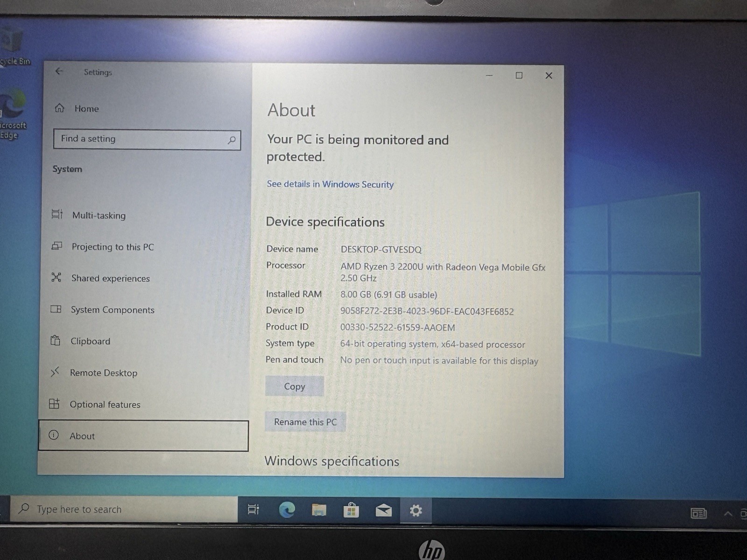Screen dimensions: 747x560
Task: Click the Device specifications heading
Action: (325, 222)
